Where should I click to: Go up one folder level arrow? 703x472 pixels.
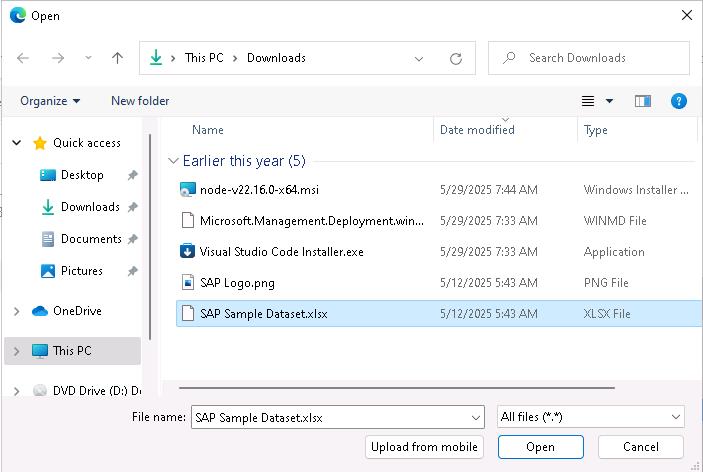pyautogui.click(x=117, y=58)
